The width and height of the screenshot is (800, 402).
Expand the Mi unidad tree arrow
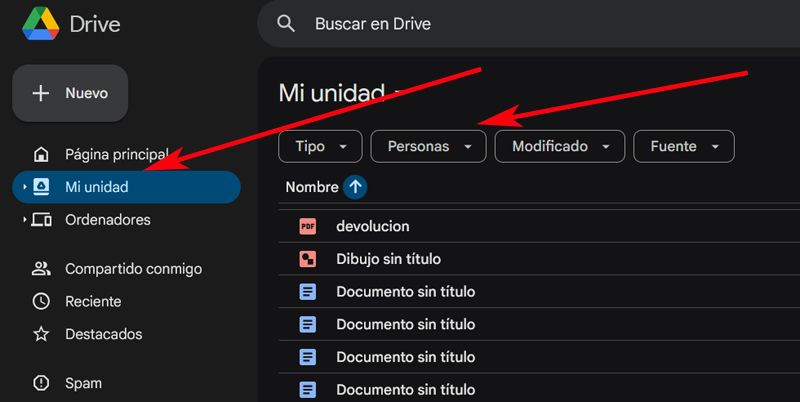(x=24, y=187)
